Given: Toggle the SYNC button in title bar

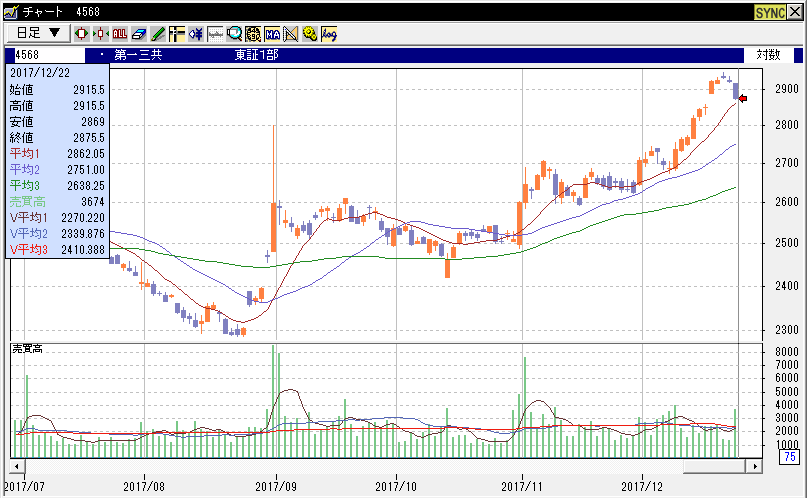Looking at the screenshot, I should tap(768, 11).
